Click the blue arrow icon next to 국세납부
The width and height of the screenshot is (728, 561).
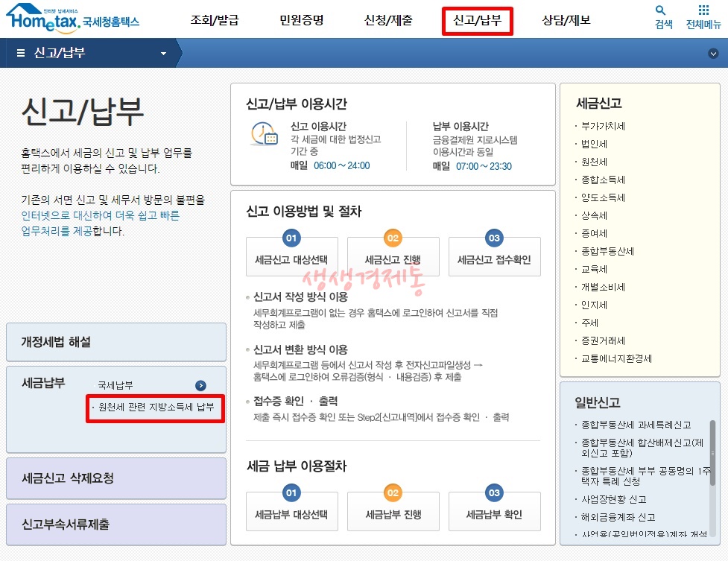tap(200, 386)
